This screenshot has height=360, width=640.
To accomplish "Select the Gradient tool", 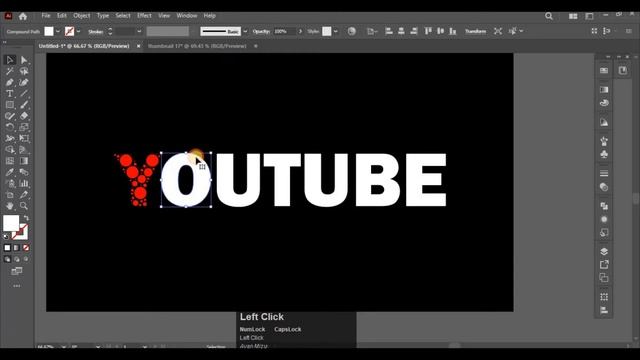I will [x=24, y=161].
